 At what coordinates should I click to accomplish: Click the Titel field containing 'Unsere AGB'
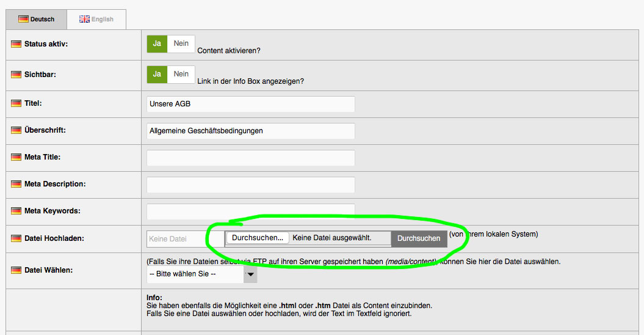coord(250,104)
